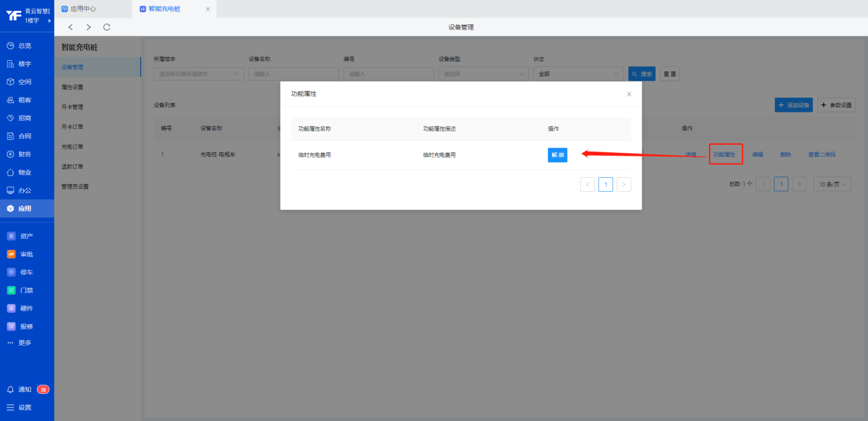Select 充电订单 in the side menu
The width and height of the screenshot is (868, 421).
click(x=72, y=147)
